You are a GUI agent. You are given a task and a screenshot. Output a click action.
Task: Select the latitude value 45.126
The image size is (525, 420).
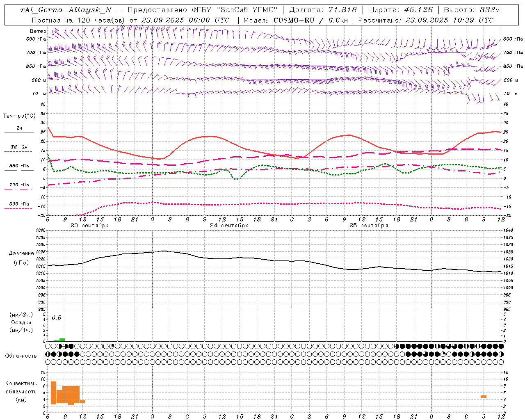418,10
